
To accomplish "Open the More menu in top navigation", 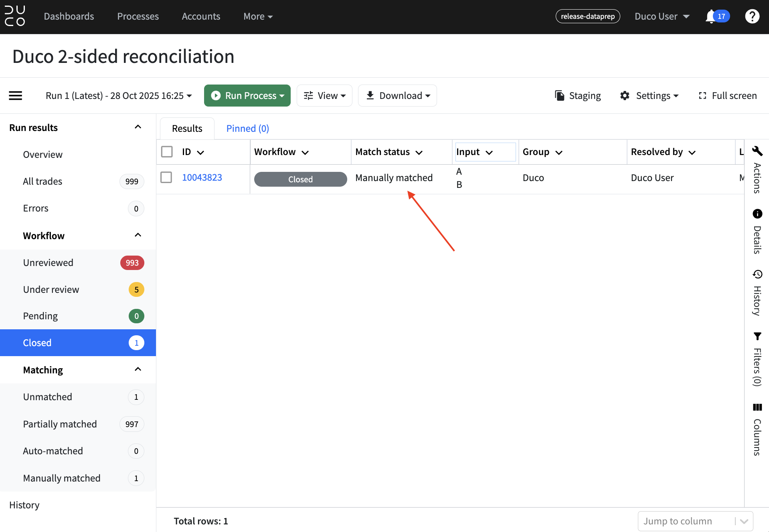I will [x=258, y=16].
